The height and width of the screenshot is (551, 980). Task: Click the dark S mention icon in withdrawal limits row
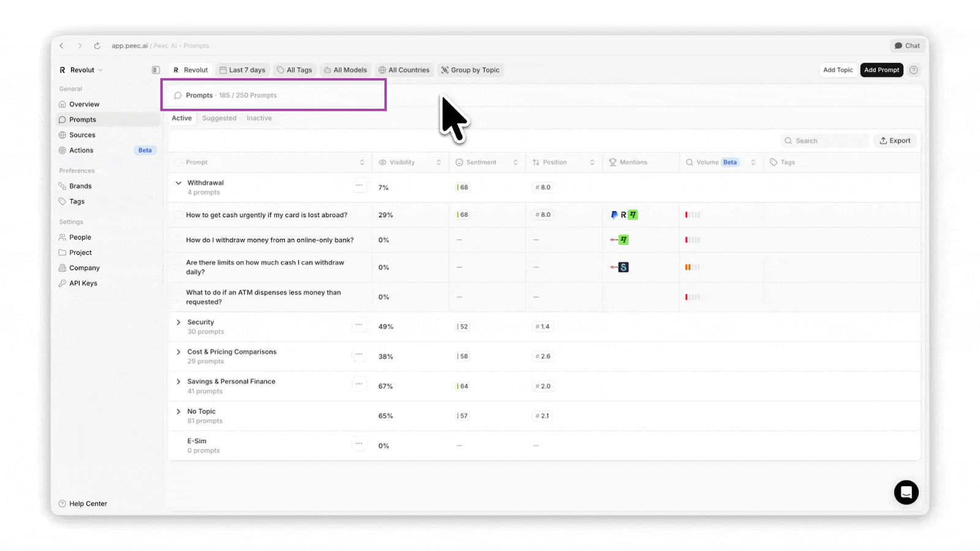pos(624,268)
